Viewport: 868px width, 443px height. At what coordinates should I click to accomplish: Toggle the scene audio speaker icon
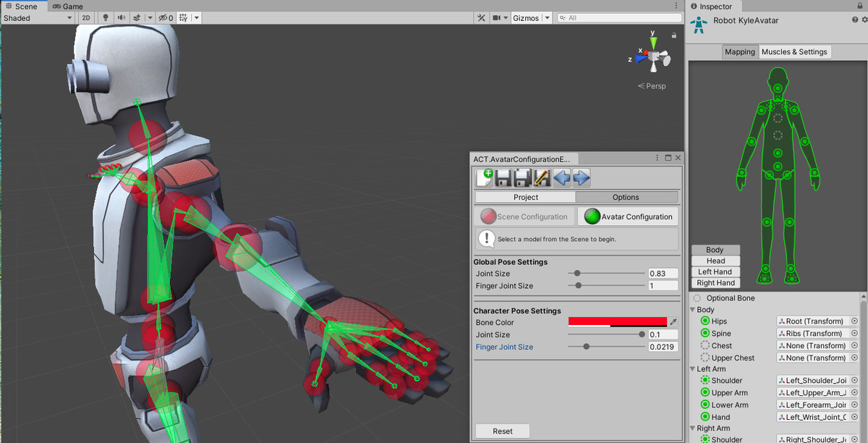click(122, 17)
